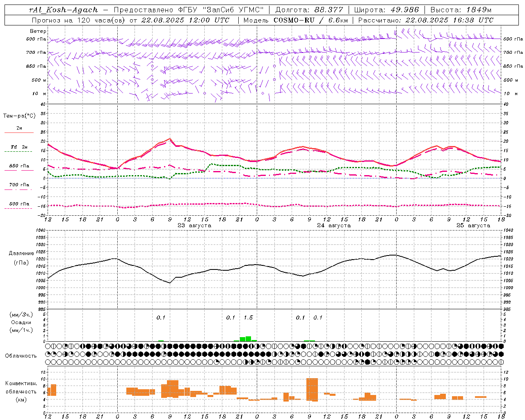525x420 pixels.
Task: Click the forecast start '22.08.2025 12:00 UTC'
Action: 185,20
